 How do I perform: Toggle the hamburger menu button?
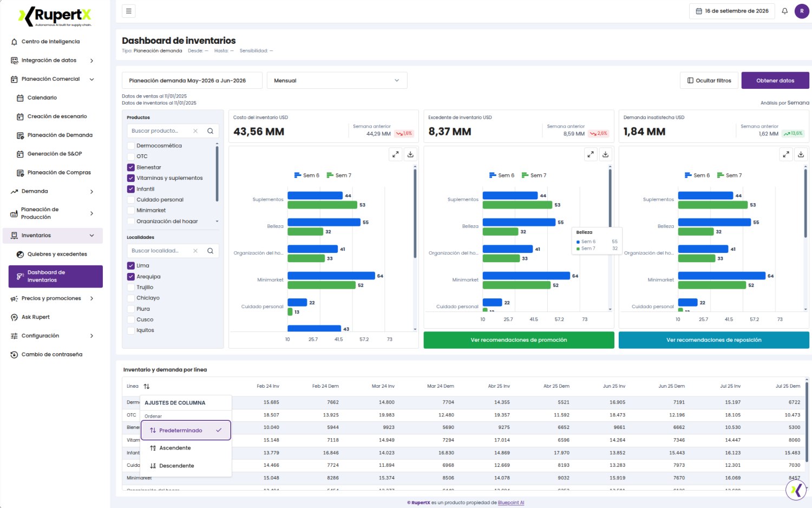[128, 11]
